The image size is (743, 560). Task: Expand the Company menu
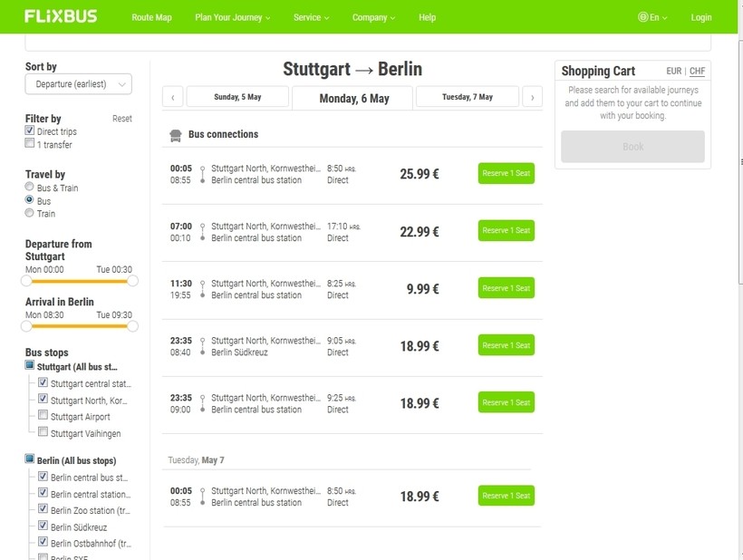pos(373,17)
